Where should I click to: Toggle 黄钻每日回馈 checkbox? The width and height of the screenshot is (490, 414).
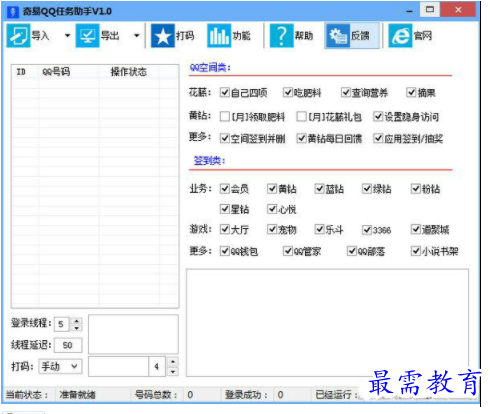pyautogui.click(x=301, y=138)
